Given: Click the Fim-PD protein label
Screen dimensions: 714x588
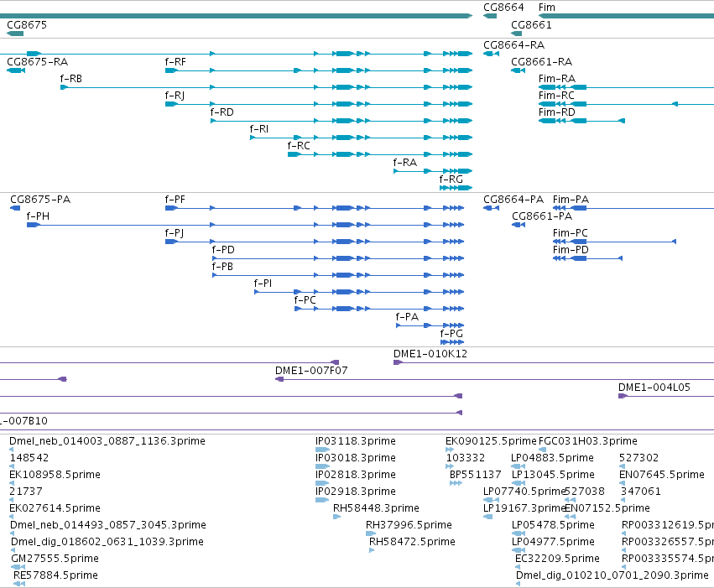Looking at the screenshot, I should click(571, 250).
